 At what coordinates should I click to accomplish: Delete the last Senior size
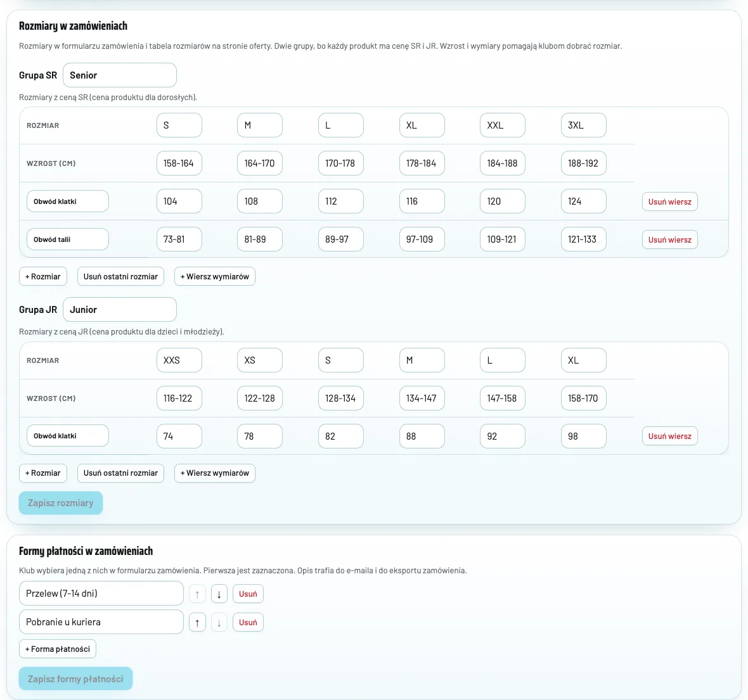coord(120,277)
